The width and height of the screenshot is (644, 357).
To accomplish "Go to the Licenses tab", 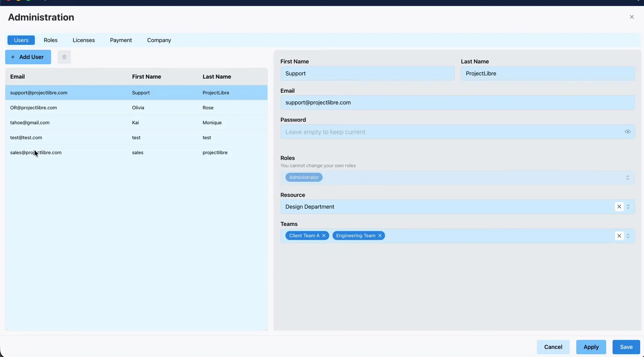I will tap(84, 40).
